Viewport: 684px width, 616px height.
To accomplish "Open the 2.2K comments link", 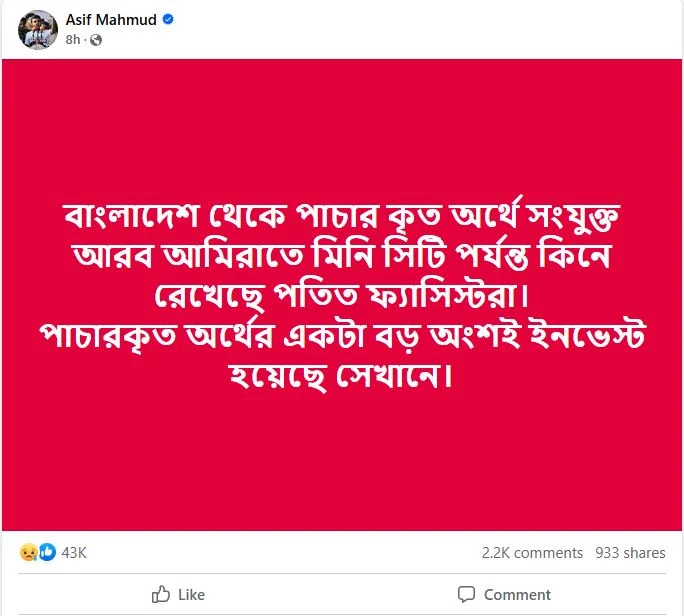I will (531, 552).
